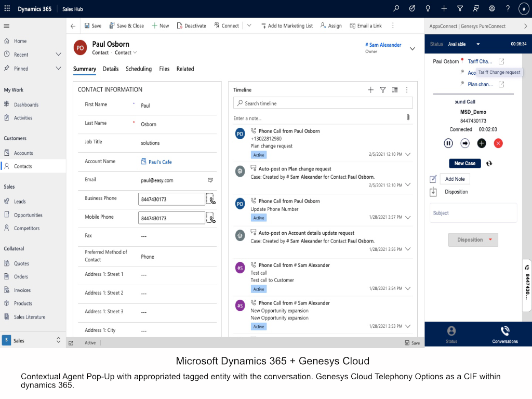The width and height of the screenshot is (532, 399).
Task: Add a new timeline record
Action: (370, 90)
